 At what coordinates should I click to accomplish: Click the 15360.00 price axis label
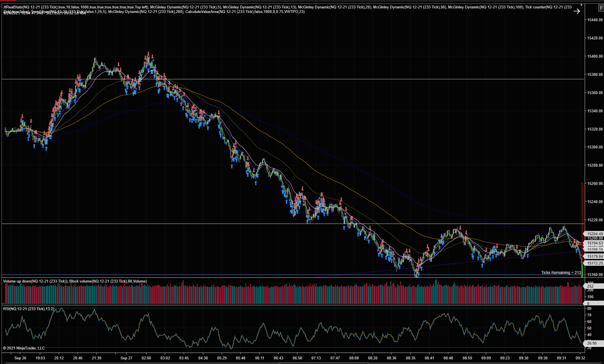click(x=595, y=93)
